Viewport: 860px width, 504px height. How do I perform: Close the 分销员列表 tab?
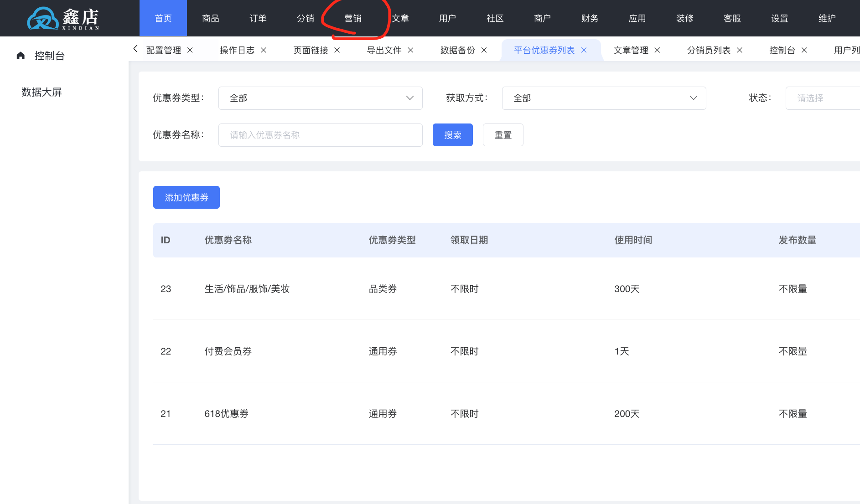pyautogui.click(x=740, y=50)
